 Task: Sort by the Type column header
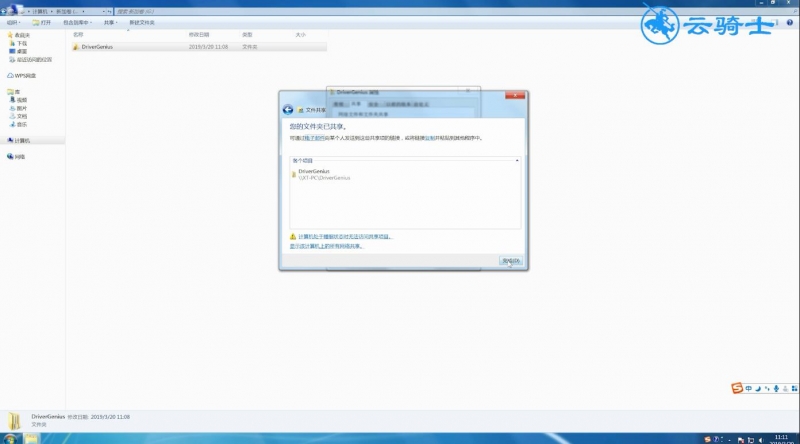[x=247, y=35]
